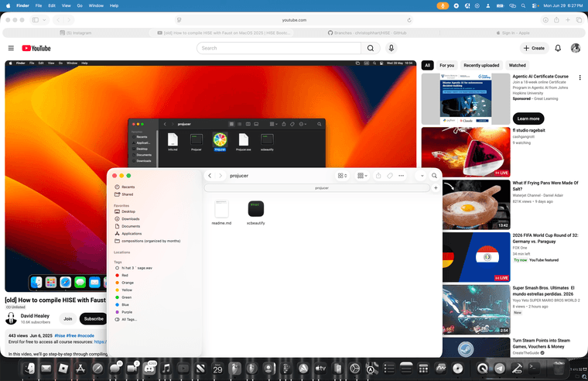The image size is (588, 381).
Task: Open Control Center in the menu bar
Action: pos(535,5)
